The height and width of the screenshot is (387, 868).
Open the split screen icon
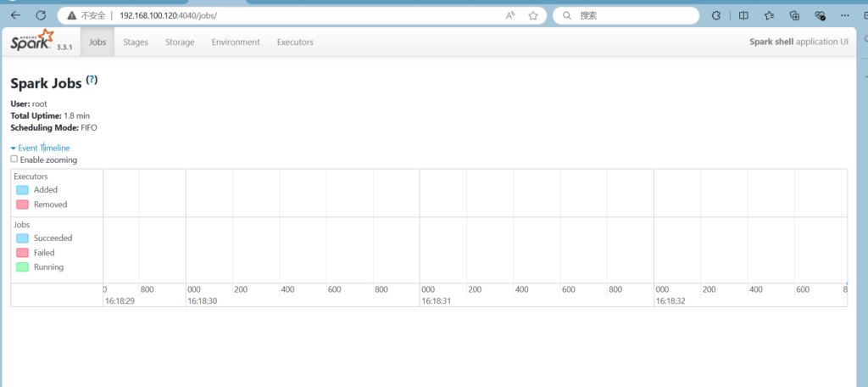tap(743, 15)
